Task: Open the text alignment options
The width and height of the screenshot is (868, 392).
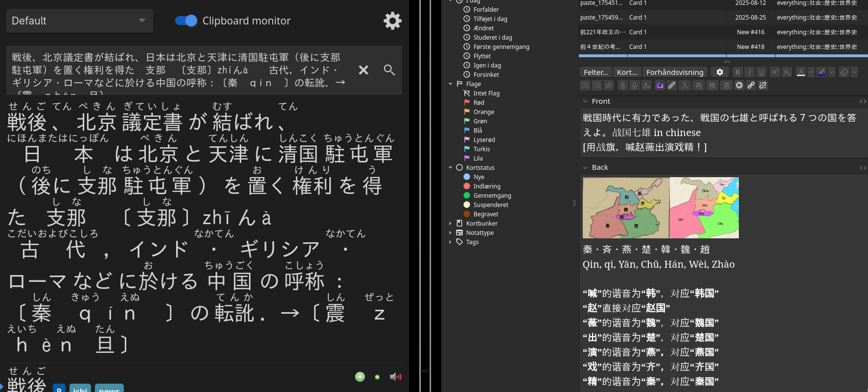Action: tap(609, 85)
